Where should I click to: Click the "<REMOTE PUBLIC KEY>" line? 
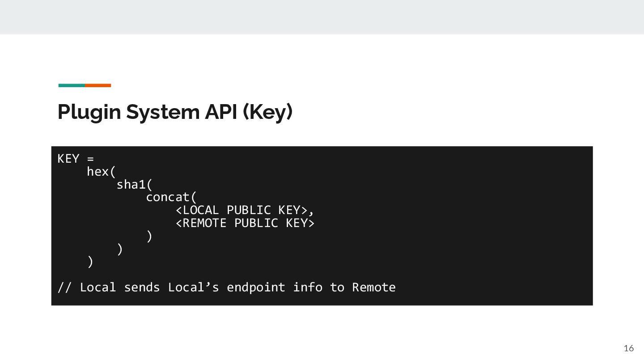click(245, 223)
